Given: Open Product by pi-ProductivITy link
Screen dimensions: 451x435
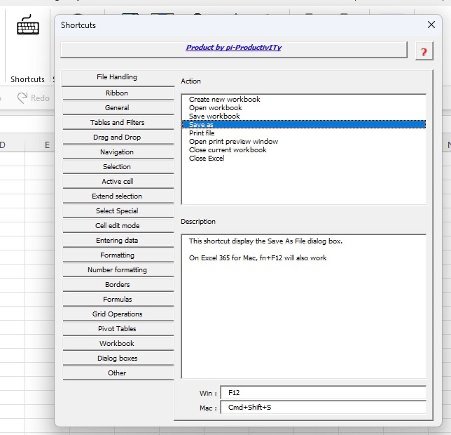Looking at the screenshot, I should (234, 48).
